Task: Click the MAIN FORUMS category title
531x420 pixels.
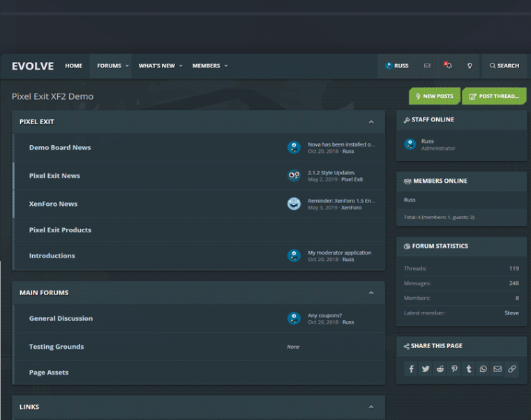Action: pos(44,292)
